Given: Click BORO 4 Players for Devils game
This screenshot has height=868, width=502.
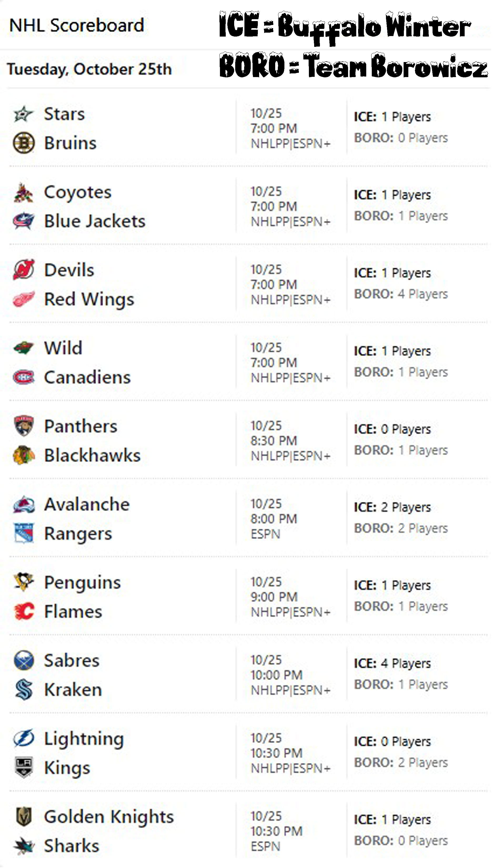Looking at the screenshot, I should [401, 294].
